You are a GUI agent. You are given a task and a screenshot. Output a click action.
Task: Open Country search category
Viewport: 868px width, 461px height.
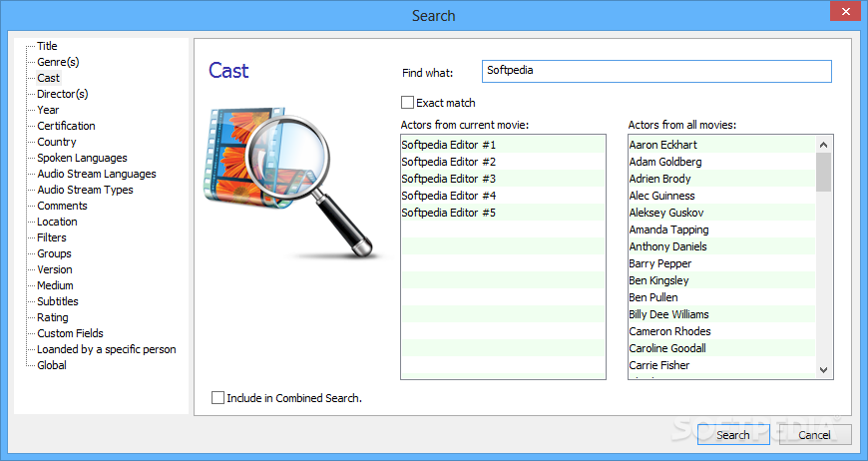click(x=57, y=142)
